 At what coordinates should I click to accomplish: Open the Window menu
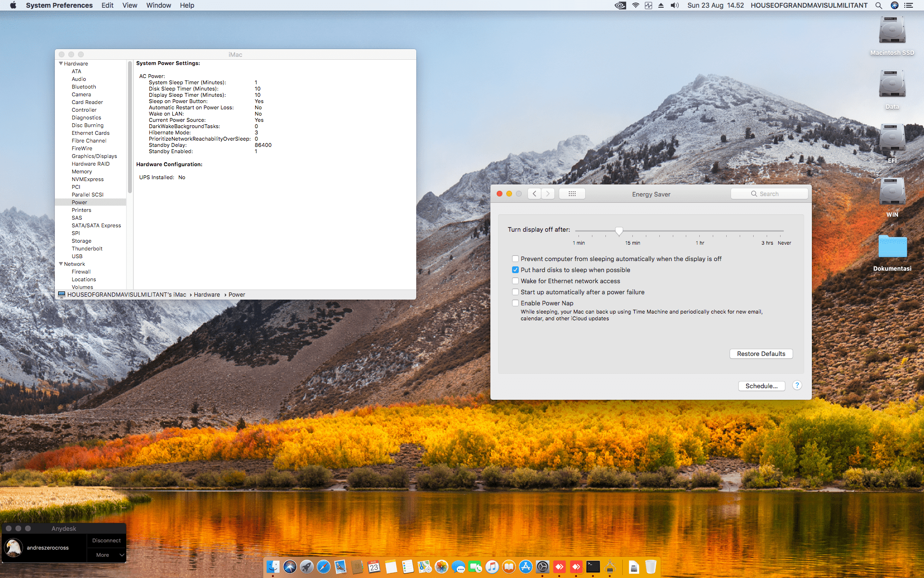pyautogui.click(x=158, y=5)
